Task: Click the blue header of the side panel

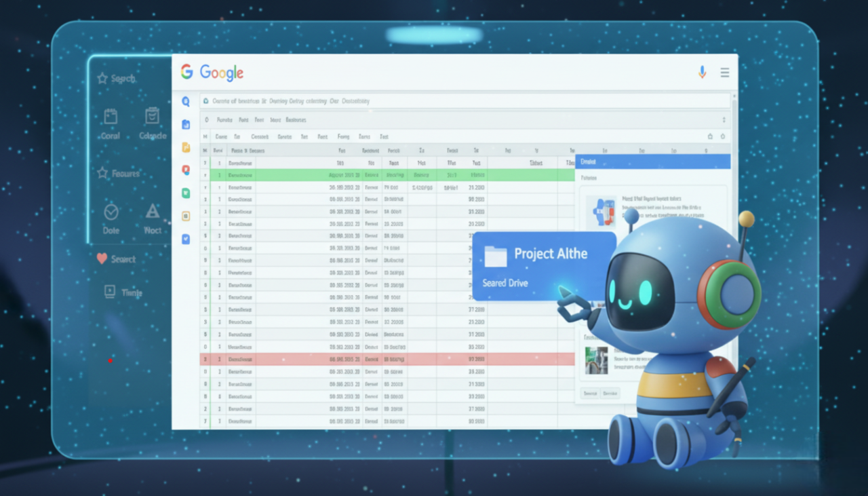Action: pos(652,161)
